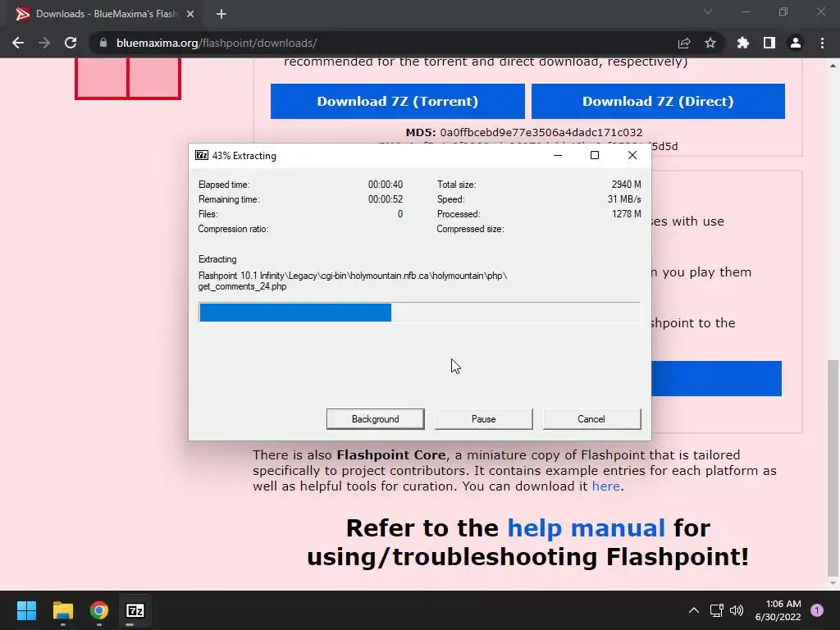Image resolution: width=840 pixels, height=630 pixels.
Task: Click the 'Elapsed time' value 00:00:40
Action: 386,185
